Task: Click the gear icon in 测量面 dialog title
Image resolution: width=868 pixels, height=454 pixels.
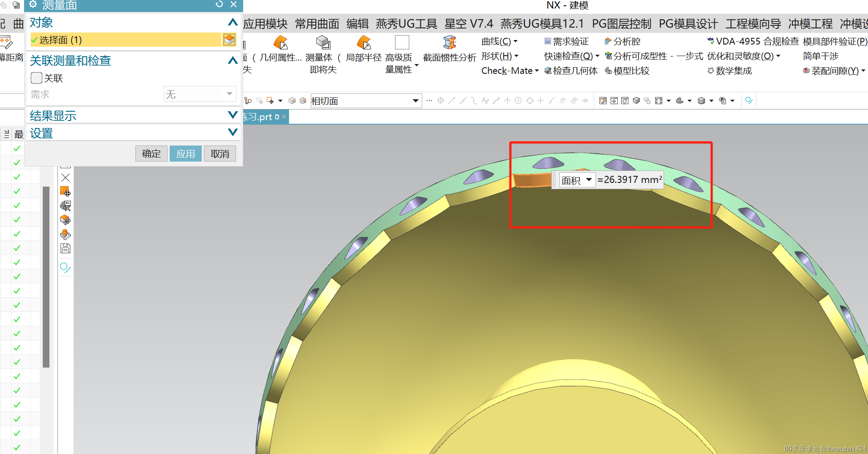Action: [x=33, y=4]
